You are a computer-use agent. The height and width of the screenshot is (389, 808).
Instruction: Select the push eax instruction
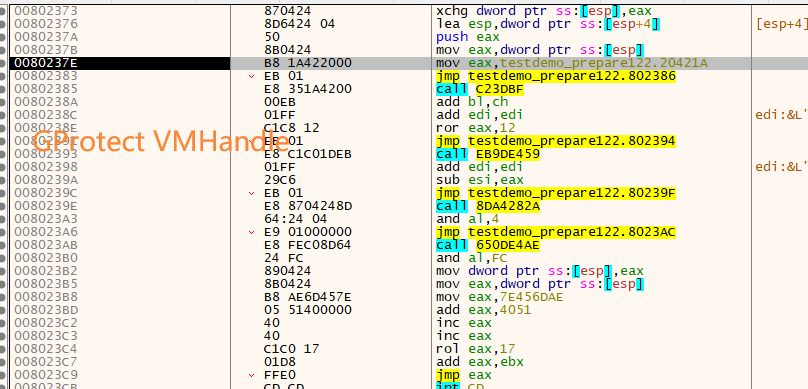click(x=467, y=37)
